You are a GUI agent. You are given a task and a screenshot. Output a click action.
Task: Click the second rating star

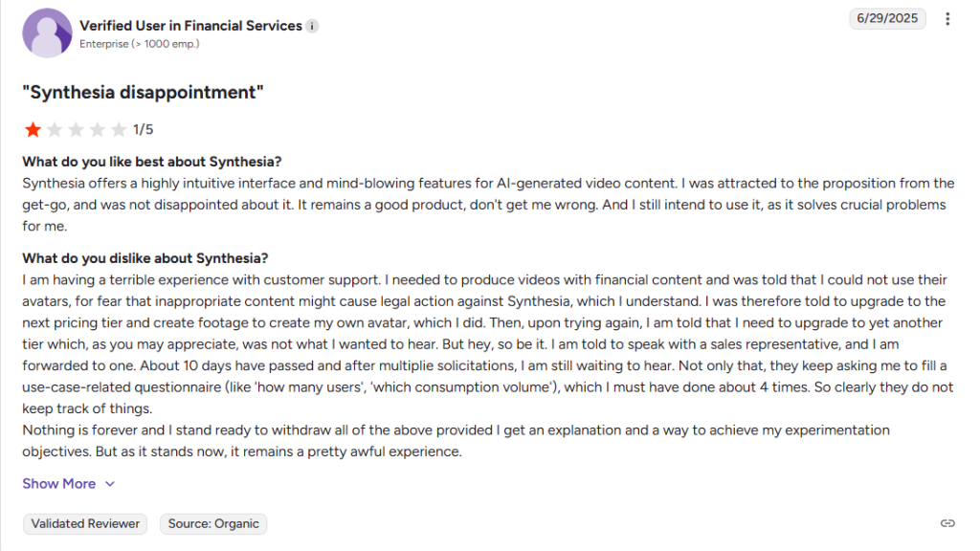55,129
